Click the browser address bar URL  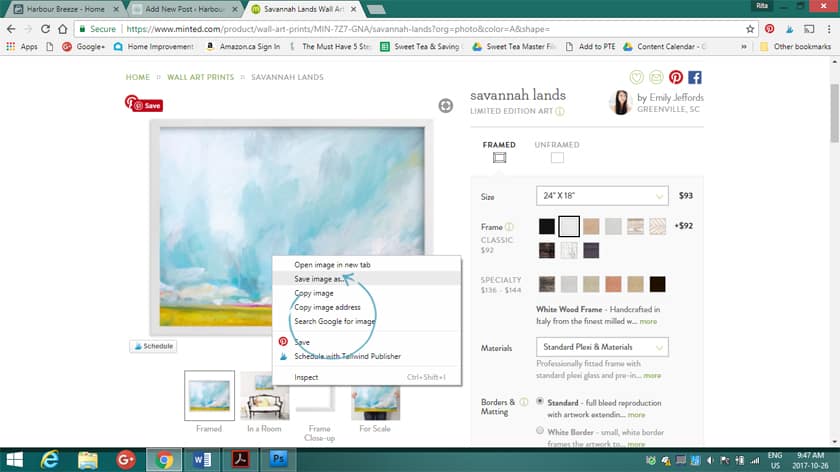tap(338, 29)
